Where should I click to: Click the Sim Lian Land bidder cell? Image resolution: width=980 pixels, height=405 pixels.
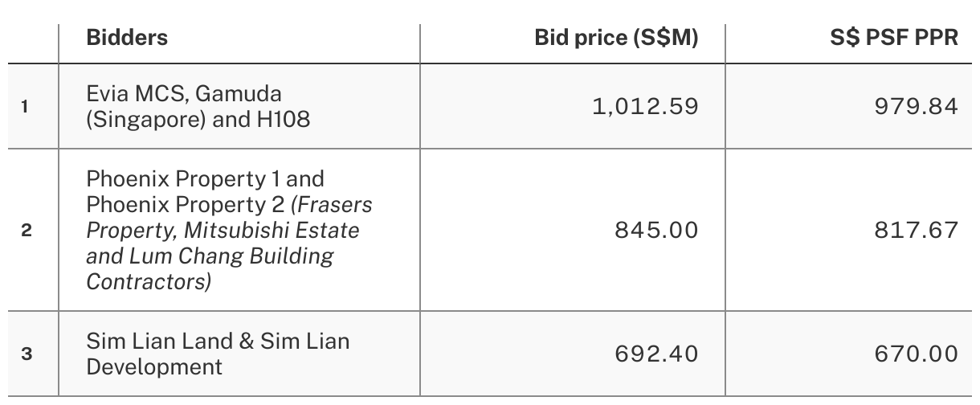(x=217, y=341)
